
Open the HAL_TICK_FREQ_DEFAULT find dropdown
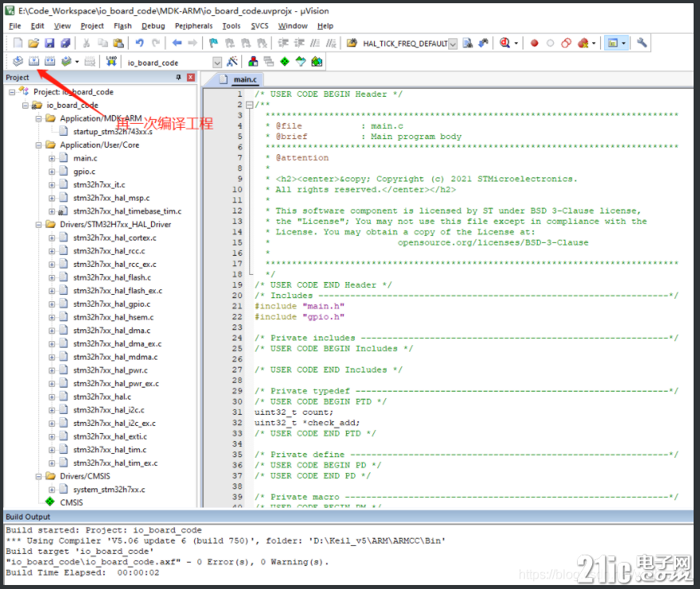click(x=452, y=44)
